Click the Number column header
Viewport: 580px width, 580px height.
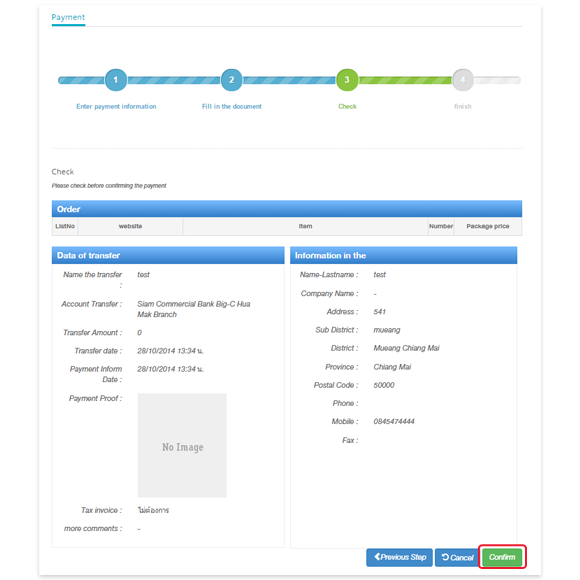[441, 226]
